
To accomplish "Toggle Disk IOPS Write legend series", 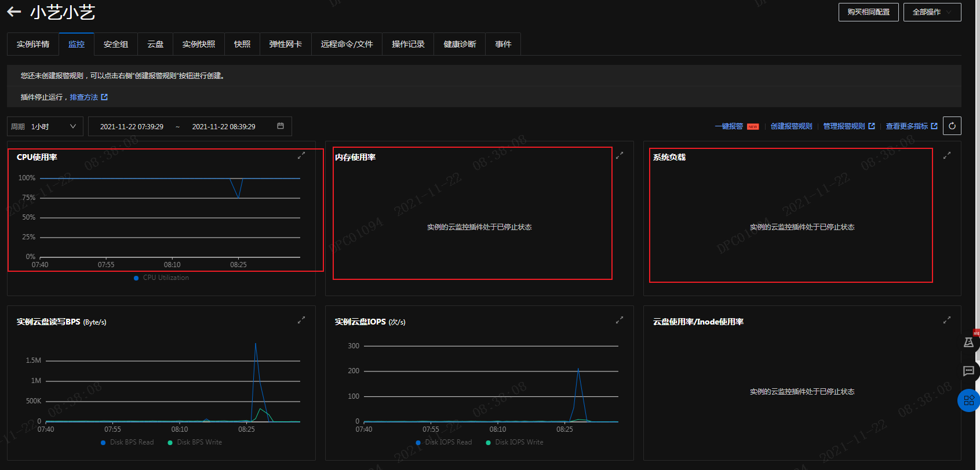I will [x=515, y=442].
